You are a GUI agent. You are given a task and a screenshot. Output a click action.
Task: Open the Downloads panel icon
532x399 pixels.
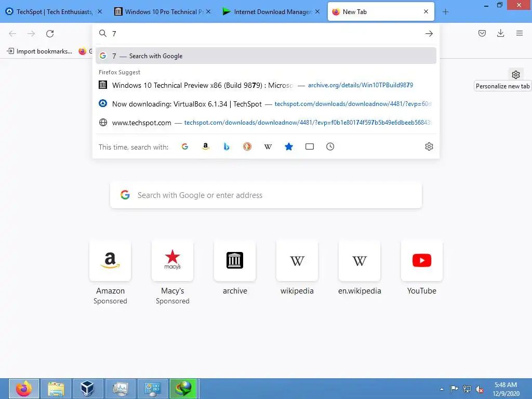(x=500, y=33)
